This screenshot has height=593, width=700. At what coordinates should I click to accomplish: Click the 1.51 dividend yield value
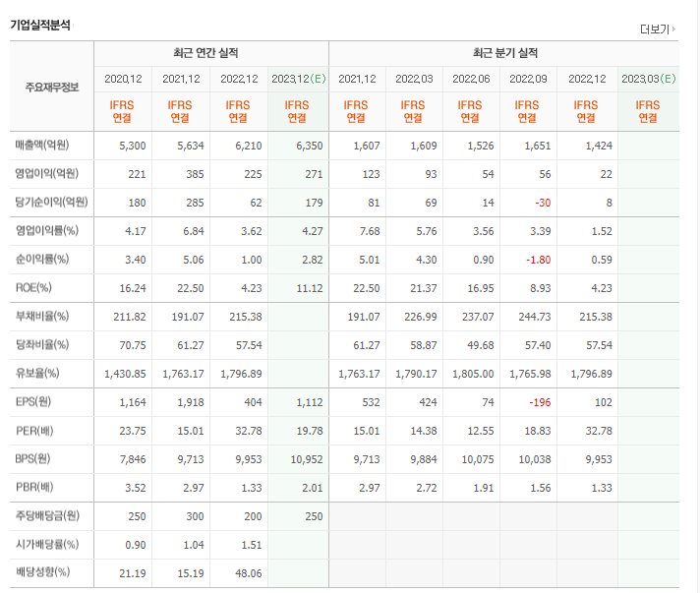(x=252, y=546)
